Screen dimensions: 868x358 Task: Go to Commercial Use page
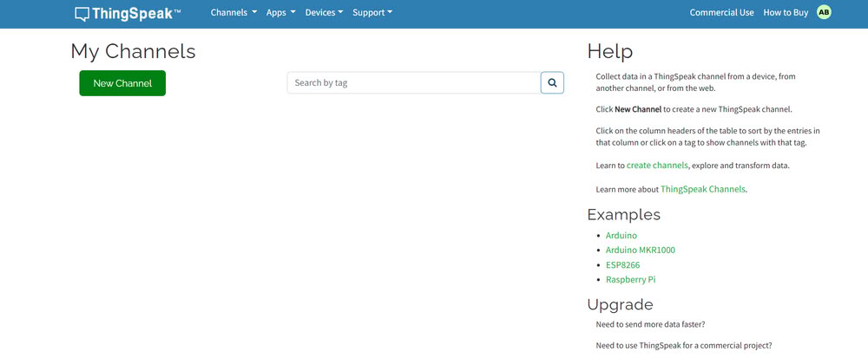coord(721,13)
